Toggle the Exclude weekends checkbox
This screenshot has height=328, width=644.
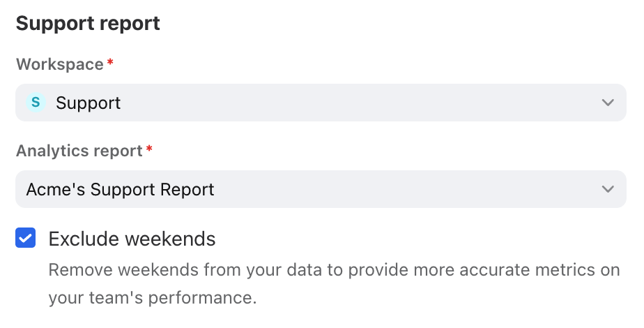26,238
